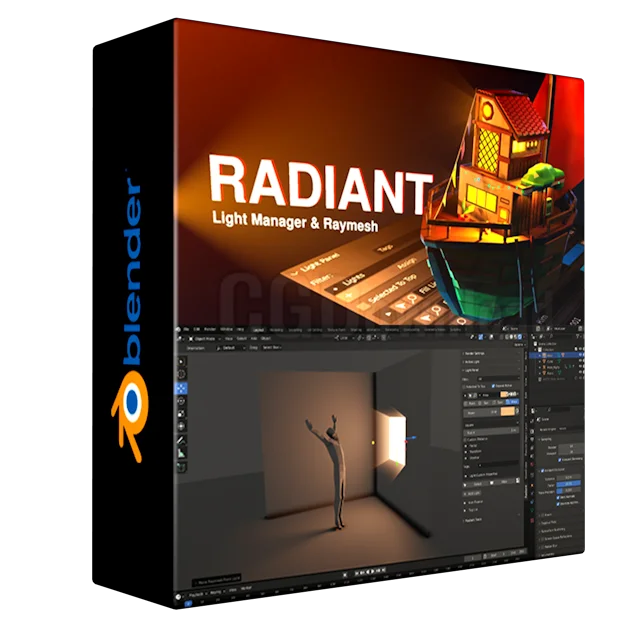Select the Rotate tool
Screen dimensions: 630x630
pyautogui.click(x=182, y=401)
